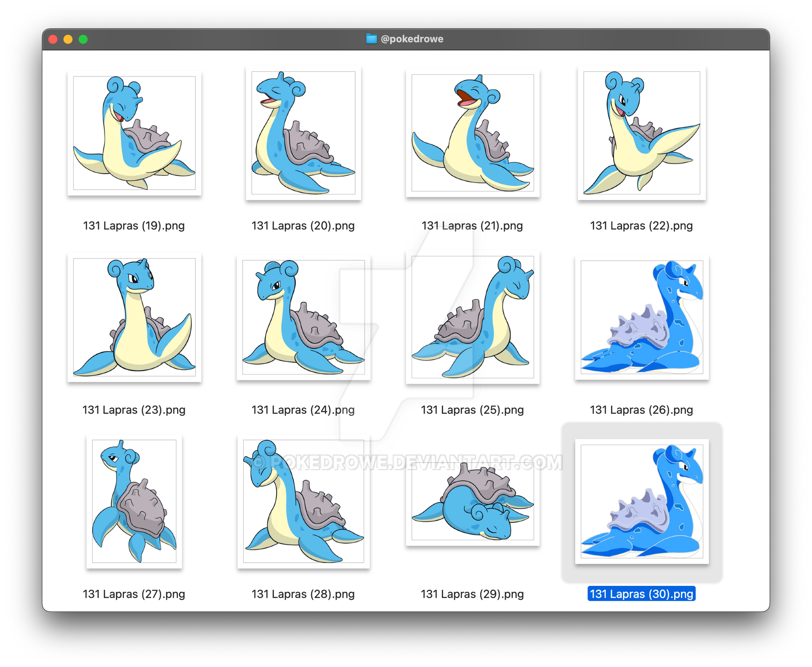Minimize the window with yellow button

tap(68, 39)
